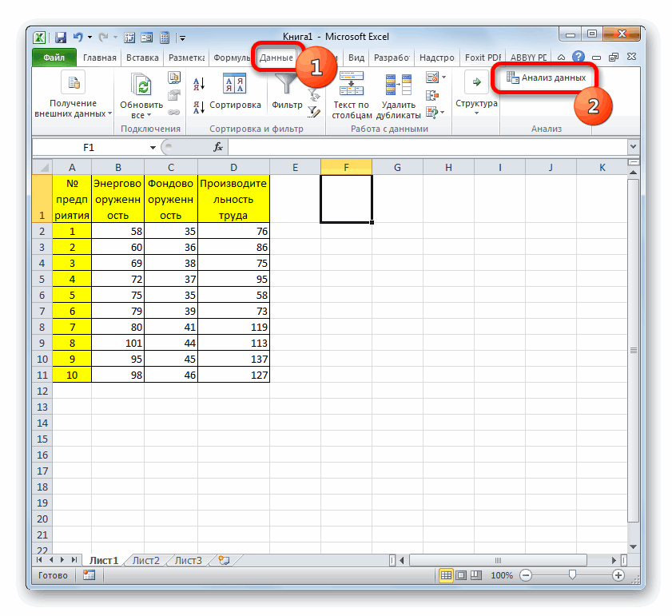Open the calculator icon in the quick access toolbar
Viewport: 672px width, 616px height.
pos(165,38)
